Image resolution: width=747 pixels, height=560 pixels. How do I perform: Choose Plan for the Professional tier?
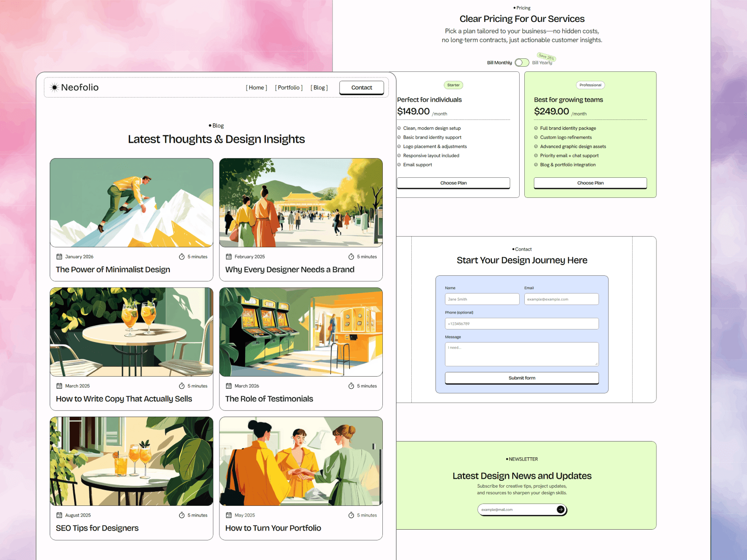tap(590, 183)
